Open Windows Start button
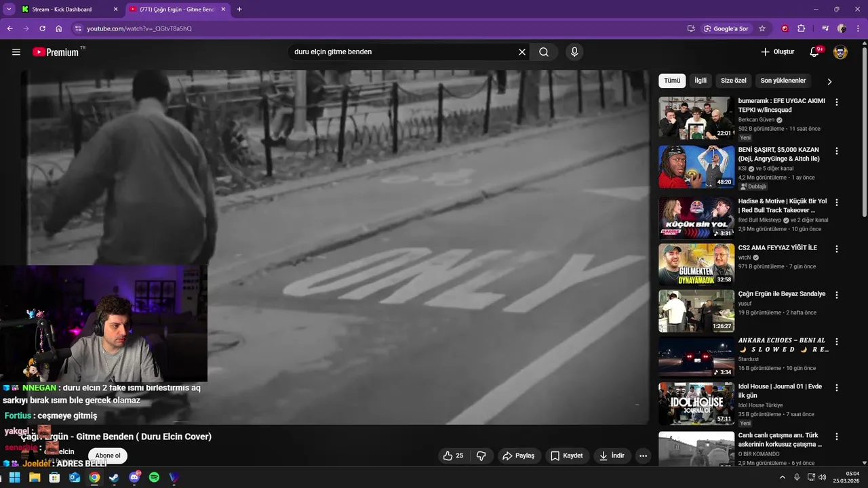 (14, 477)
